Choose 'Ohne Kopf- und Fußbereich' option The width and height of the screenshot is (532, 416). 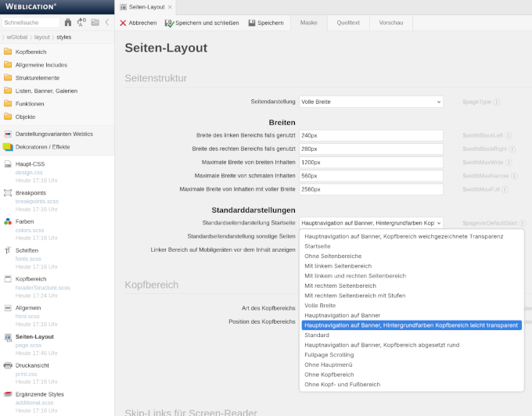coord(412,385)
